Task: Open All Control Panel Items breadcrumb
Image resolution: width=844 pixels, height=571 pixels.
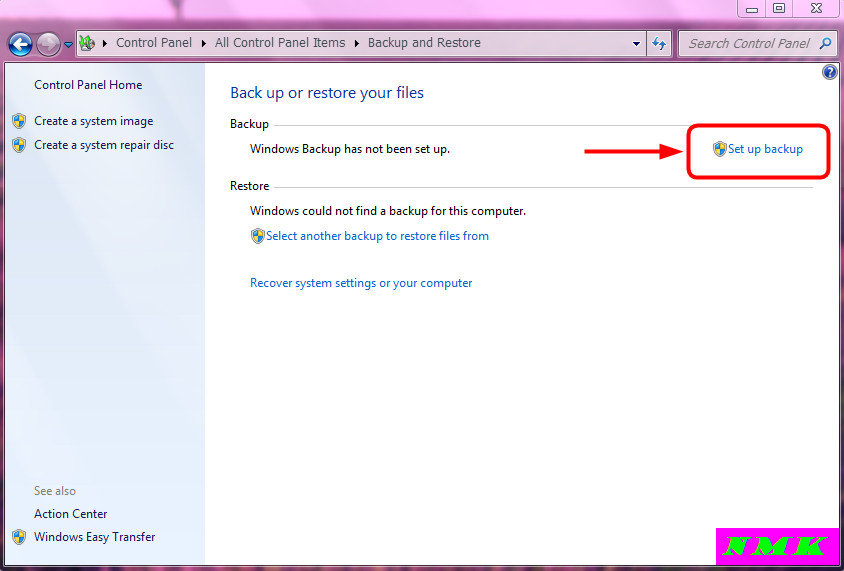Action: coord(280,43)
